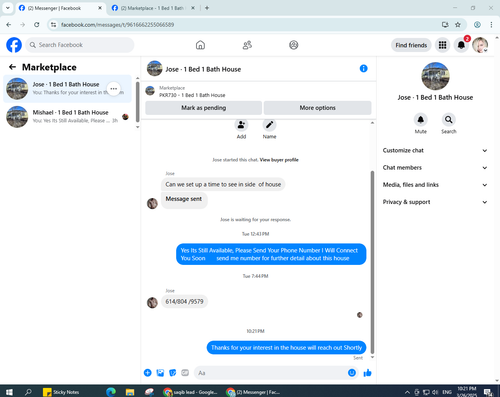This screenshot has width=500, height=397.
Task: Choose a GIF in the composer
Action: [185, 373]
